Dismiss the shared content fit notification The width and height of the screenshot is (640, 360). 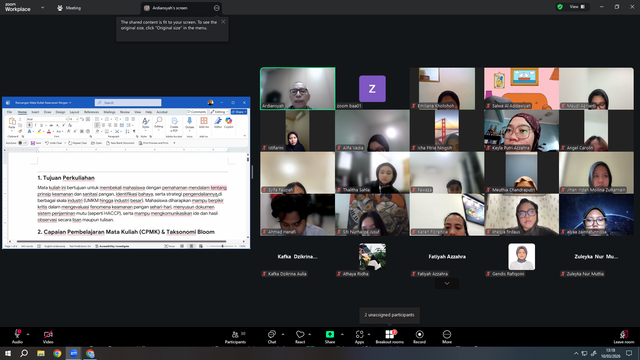pyautogui.click(x=223, y=22)
